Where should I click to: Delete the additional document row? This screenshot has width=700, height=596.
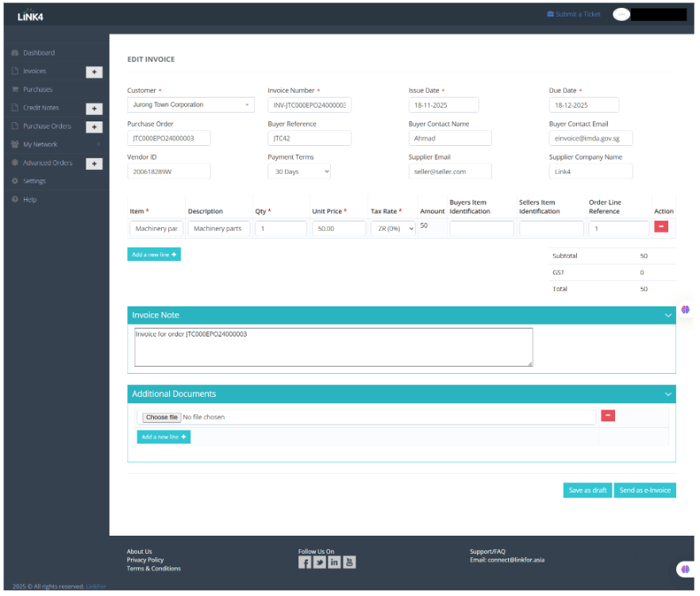coord(608,416)
